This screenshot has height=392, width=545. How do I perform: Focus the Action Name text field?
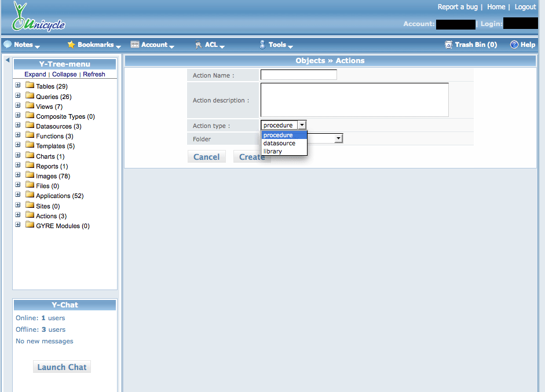pos(298,75)
